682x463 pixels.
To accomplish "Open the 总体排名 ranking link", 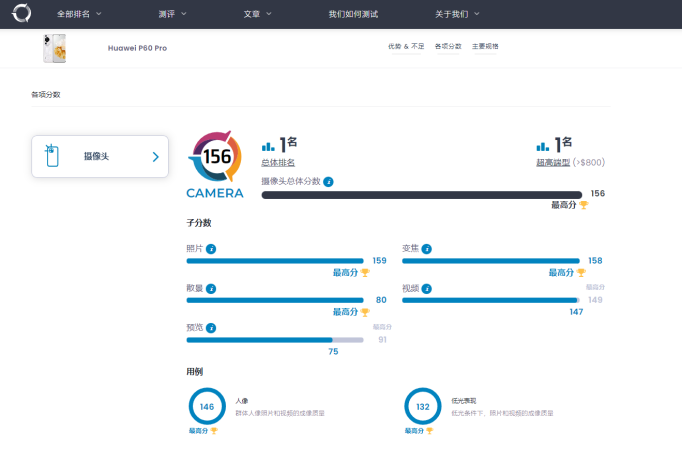I will [x=278, y=162].
